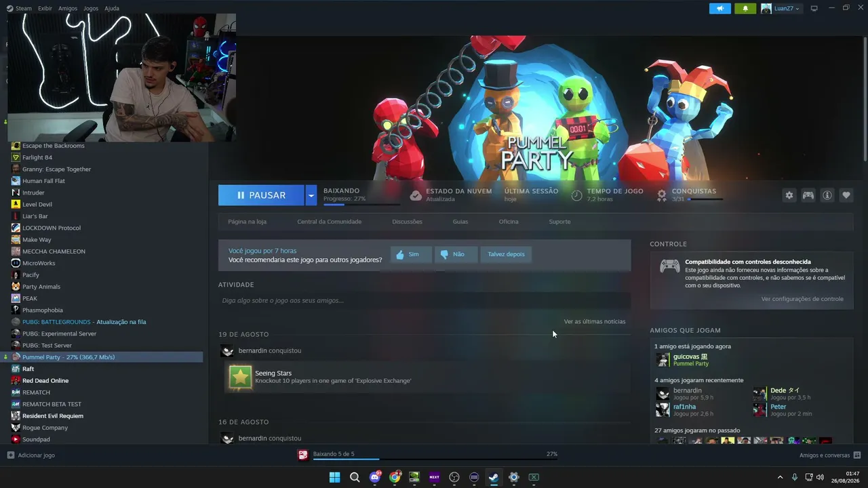Open Peter friend entry
The height and width of the screenshot is (488, 868).
coord(783,410)
